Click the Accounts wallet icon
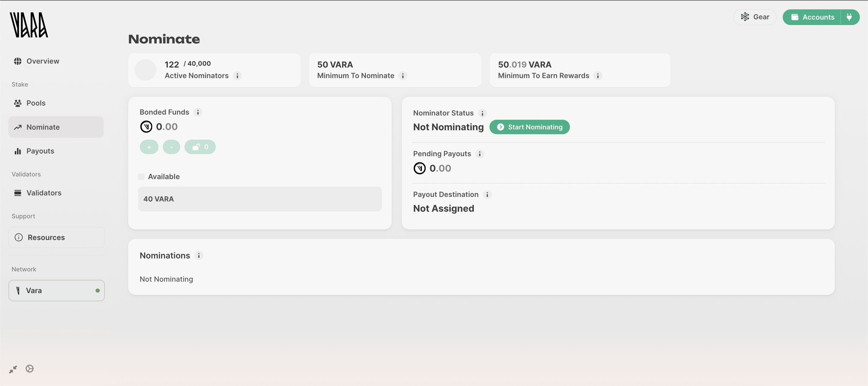This screenshot has height=386, width=868. 795,17
